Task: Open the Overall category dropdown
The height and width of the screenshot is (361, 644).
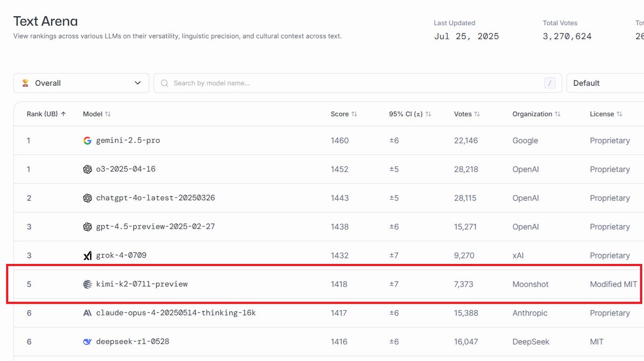Action: [81, 83]
